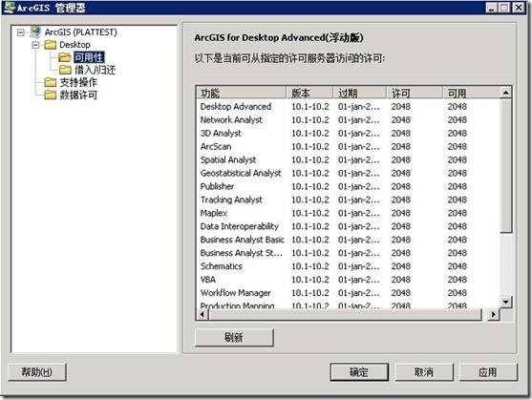Select the Geostatistical Analyst row
This screenshot has height=400, width=532.
(x=348, y=173)
